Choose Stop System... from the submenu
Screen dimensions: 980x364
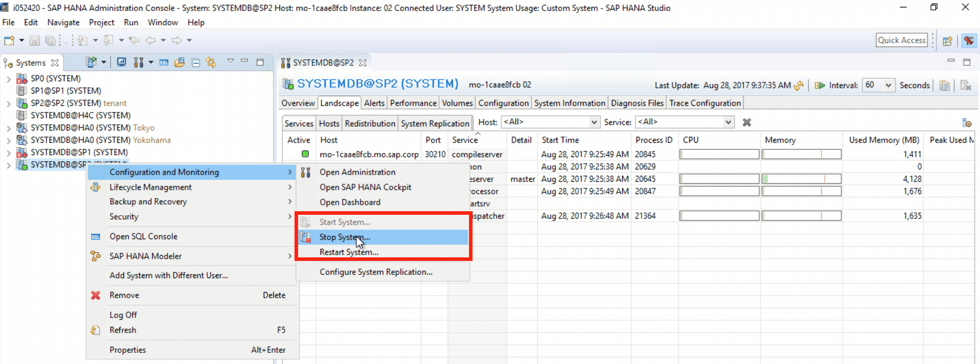pyautogui.click(x=383, y=237)
